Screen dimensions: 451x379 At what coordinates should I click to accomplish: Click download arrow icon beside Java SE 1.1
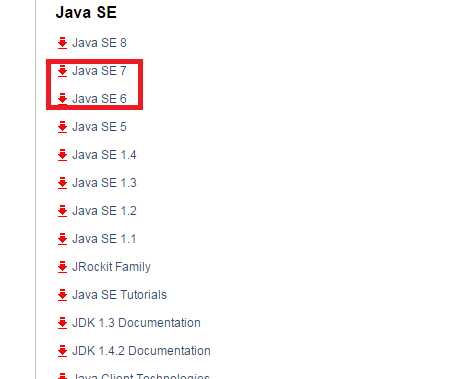[62, 239]
